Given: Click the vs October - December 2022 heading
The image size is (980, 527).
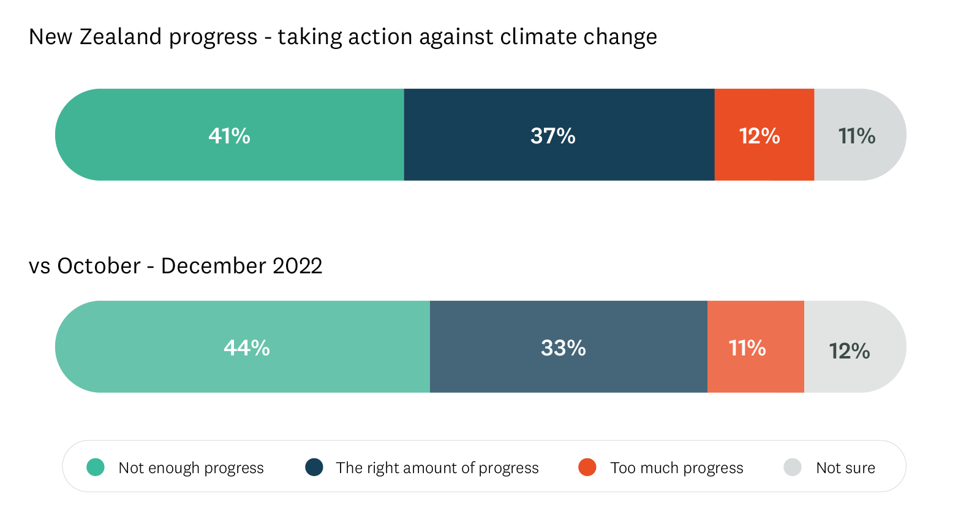Looking at the screenshot, I should [x=176, y=266].
